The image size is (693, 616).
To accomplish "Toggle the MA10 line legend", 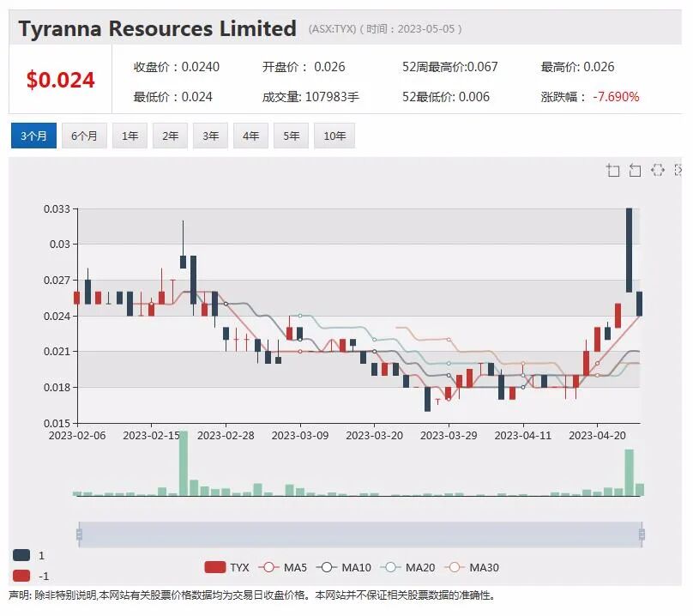I will [x=344, y=567].
